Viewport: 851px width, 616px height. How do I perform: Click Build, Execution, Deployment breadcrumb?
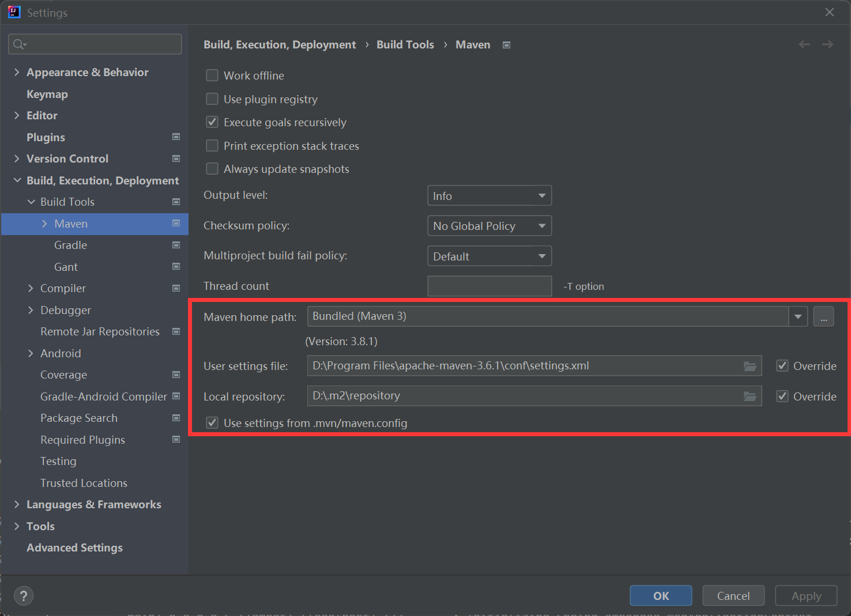pos(280,44)
